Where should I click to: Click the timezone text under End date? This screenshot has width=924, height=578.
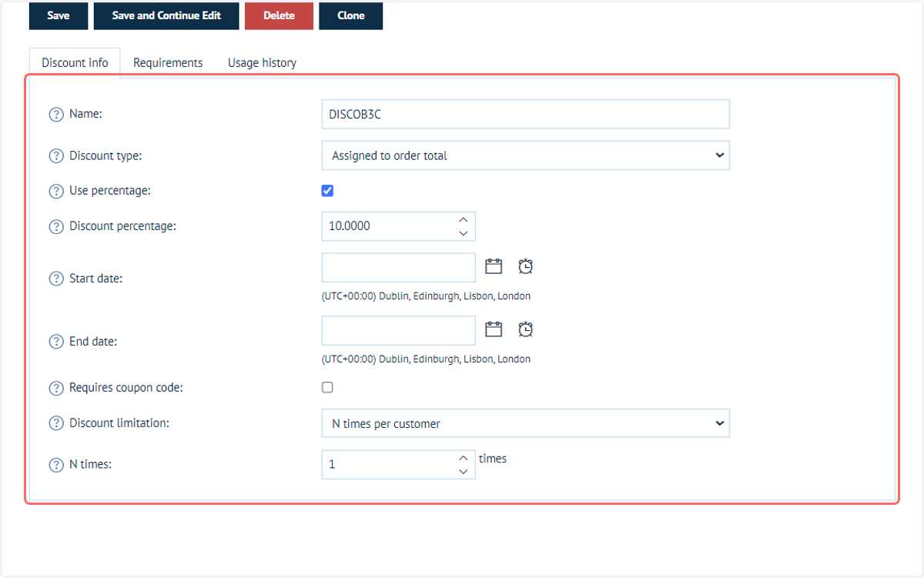(426, 359)
